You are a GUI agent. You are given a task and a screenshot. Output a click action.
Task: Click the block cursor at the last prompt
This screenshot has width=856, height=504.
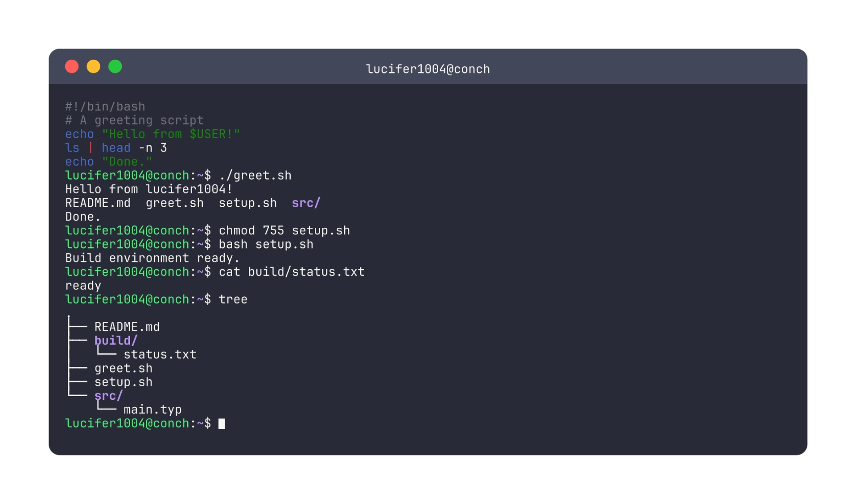[x=222, y=424]
